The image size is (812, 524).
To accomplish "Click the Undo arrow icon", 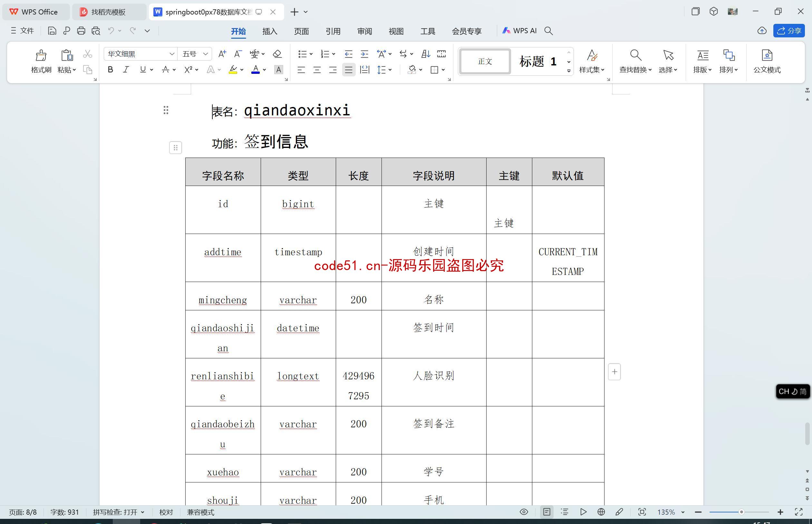I will (x=111, y=31).
